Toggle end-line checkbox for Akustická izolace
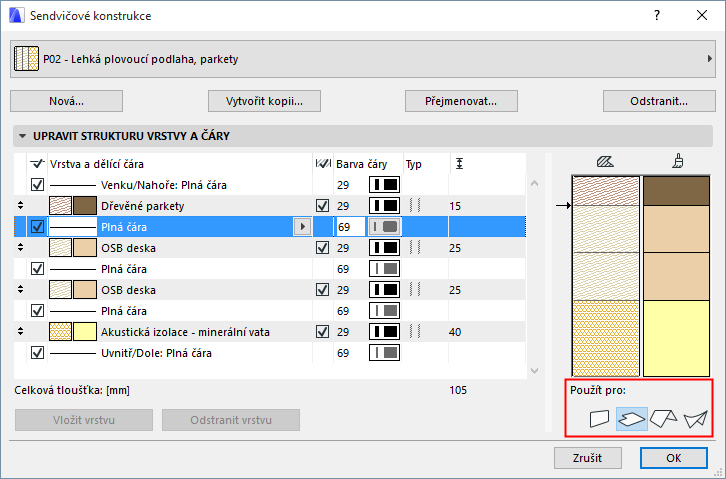Viewport: 726px width, 479px height. click(x=322, y=332)
